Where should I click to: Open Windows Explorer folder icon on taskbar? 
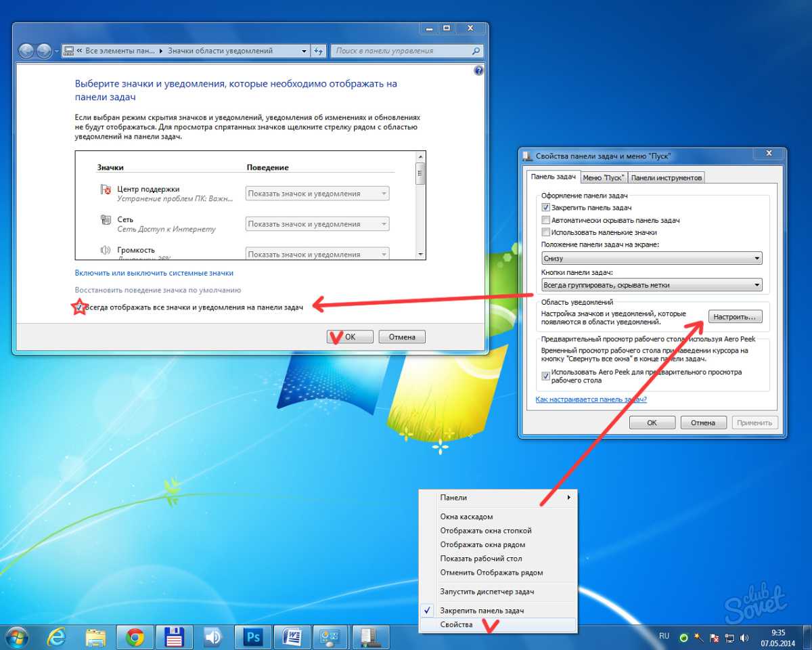click(95, 637)
